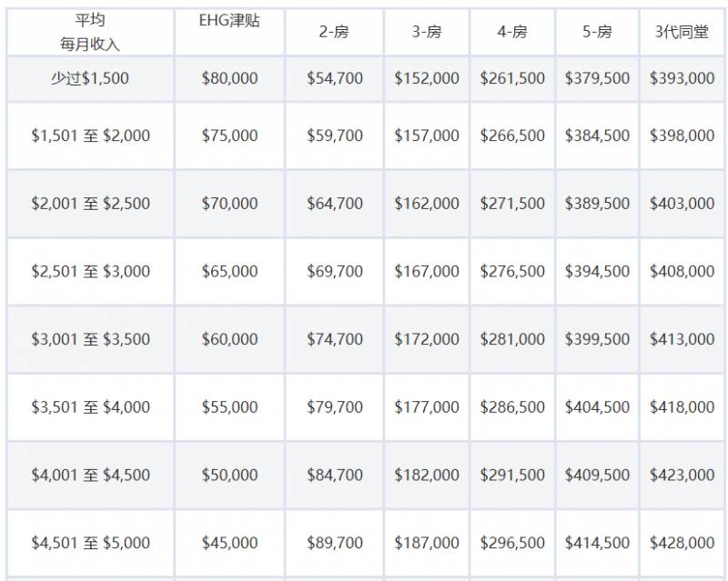The width and height of the screenshot is (728, 581).
Task: Select the 3-房 column header
Action: 426,32
